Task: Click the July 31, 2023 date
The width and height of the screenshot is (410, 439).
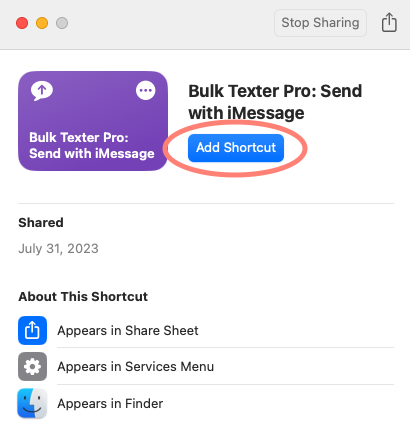Action: 58,249
